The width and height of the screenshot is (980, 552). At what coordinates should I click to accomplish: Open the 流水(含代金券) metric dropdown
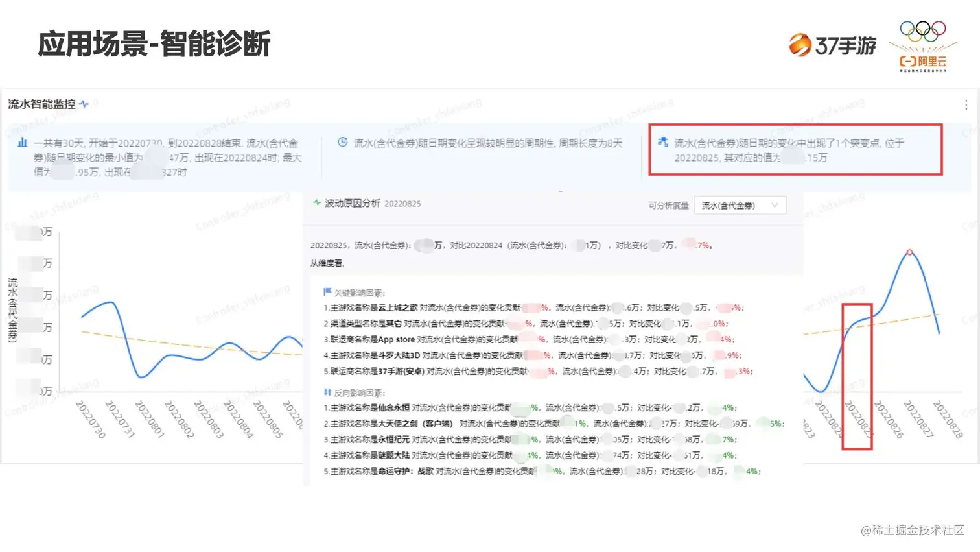[740, 205]
